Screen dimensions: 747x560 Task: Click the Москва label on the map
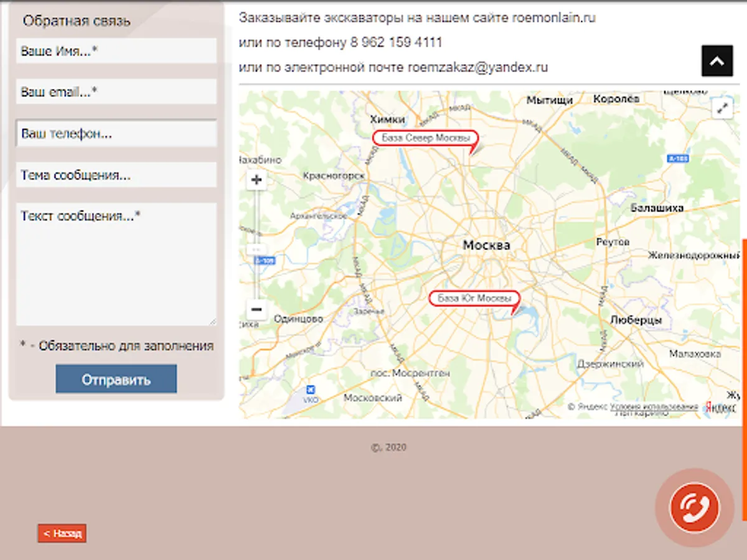point(486,245)
